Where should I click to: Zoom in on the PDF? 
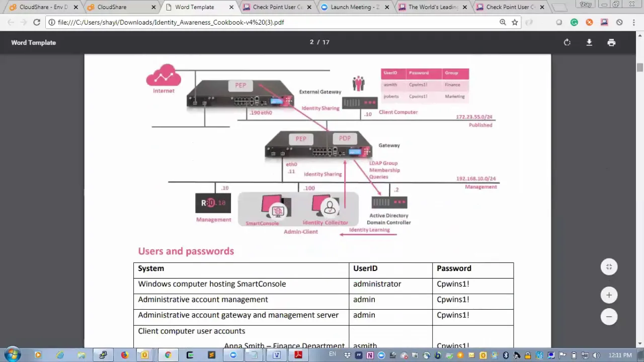click(x=609, y=295)
